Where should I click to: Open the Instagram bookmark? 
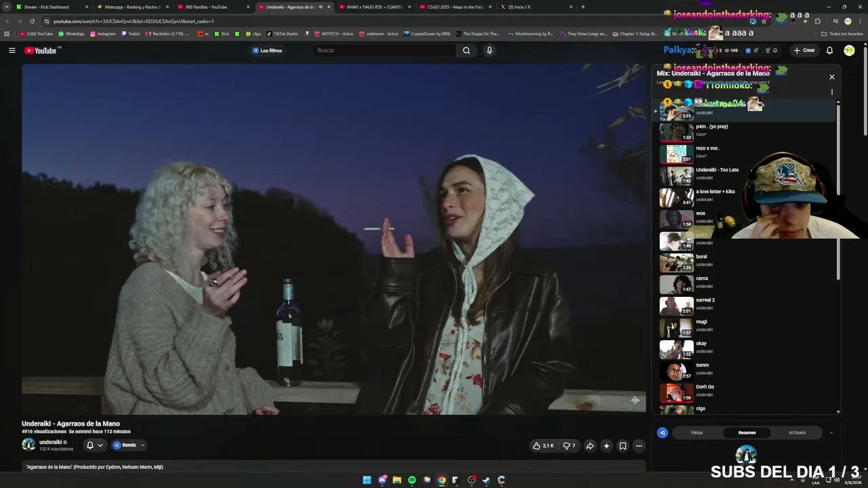click(x=103, y=34)
